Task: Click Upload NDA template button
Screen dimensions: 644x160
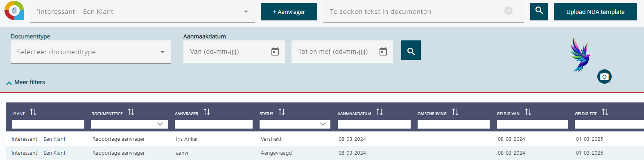Action: coord(595,12)
